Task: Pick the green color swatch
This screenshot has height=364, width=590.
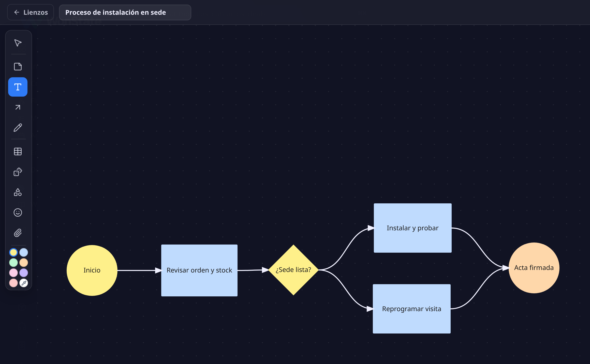Action: [x=13, y=263]
